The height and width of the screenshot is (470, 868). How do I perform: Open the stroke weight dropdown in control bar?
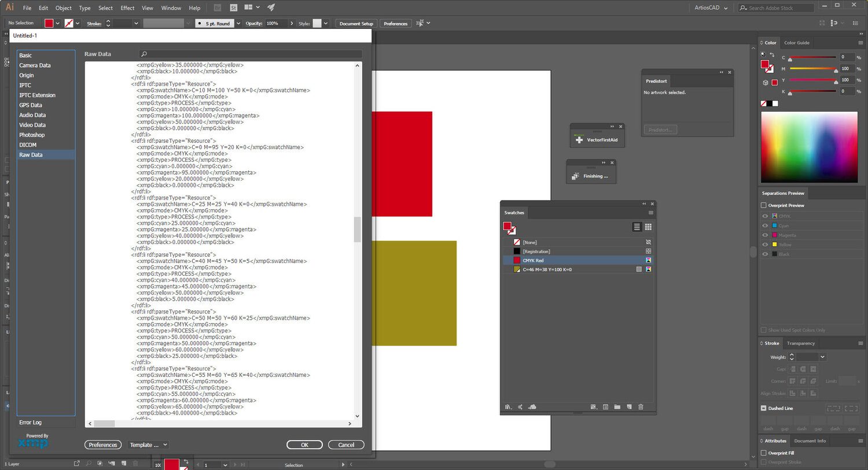pyautogui.click(x=136, y=23)
